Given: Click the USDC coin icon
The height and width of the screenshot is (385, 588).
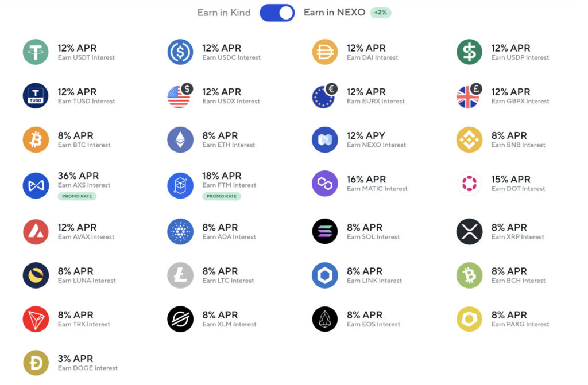Looking at the screenshot, I should click(x=180, y=52).
